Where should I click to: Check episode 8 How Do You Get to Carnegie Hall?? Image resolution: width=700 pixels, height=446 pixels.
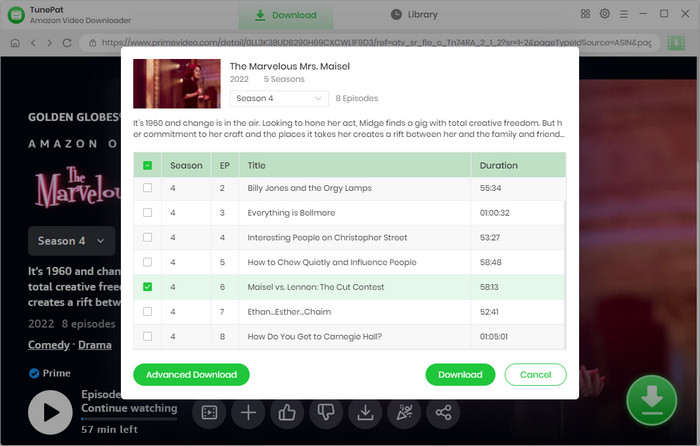(x=147, y=336)
